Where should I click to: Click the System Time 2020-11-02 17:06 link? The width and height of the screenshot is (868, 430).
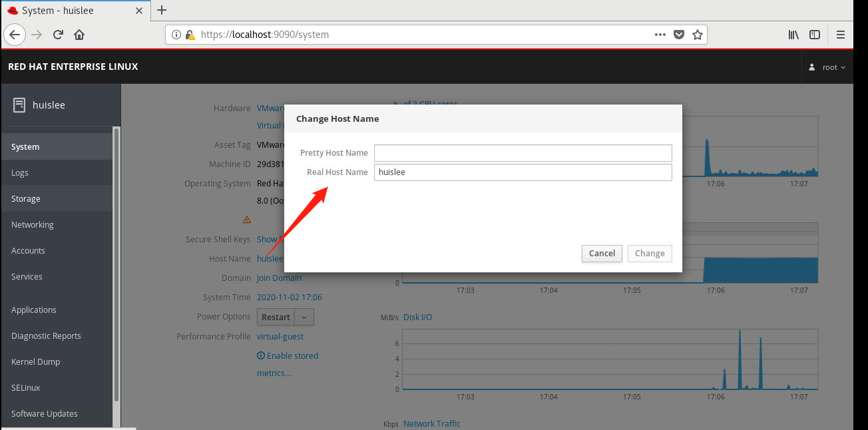pyautogui.click(x=290, y=298)
